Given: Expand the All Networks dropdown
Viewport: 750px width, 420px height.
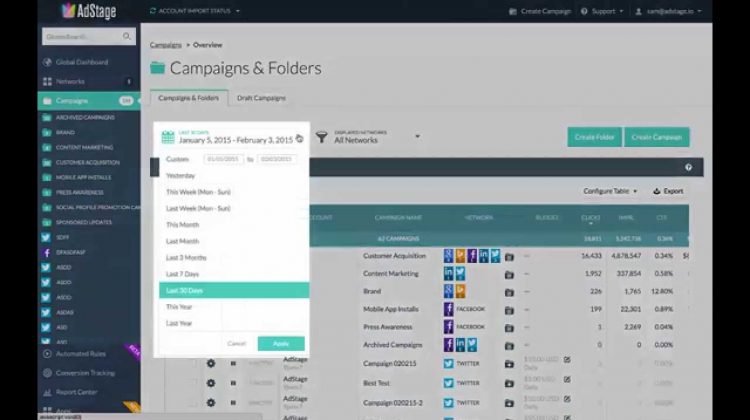Looking at the screenshot, I should pyautogui.click(x=377, y=137).
